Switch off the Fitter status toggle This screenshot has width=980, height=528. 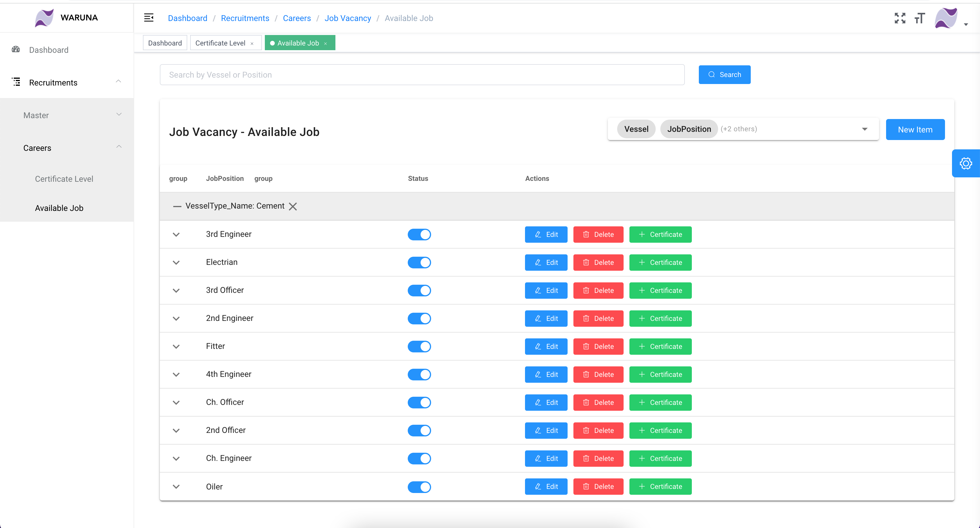[x=419, y=347]
